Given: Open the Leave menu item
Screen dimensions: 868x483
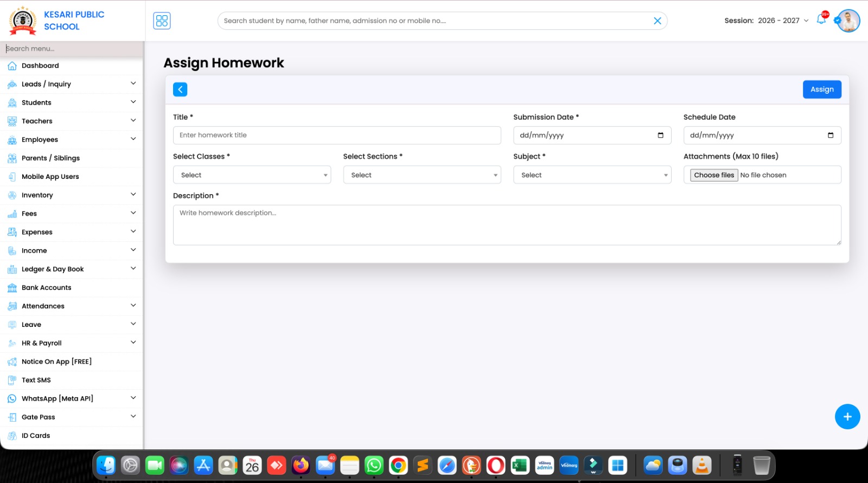Looking at the screenshot, I should click(x=72, y=325).
